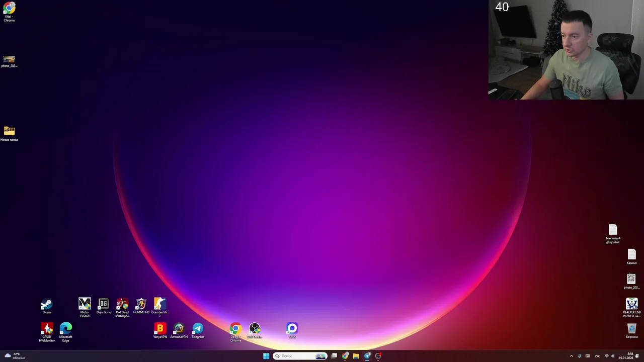Select the REALTEK USB Wireless LAN shortcut

click(632, 308)
